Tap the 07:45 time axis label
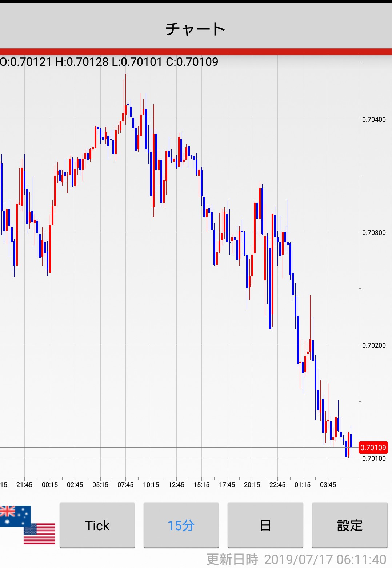The width and height of the screenshot is (392, 568). point(125,485)
